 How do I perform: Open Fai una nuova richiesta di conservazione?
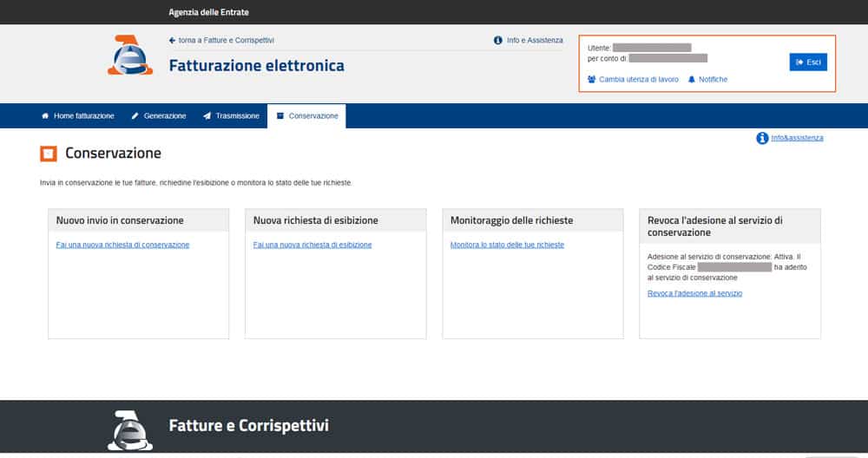pyautogui.click(x=122, y=245)
